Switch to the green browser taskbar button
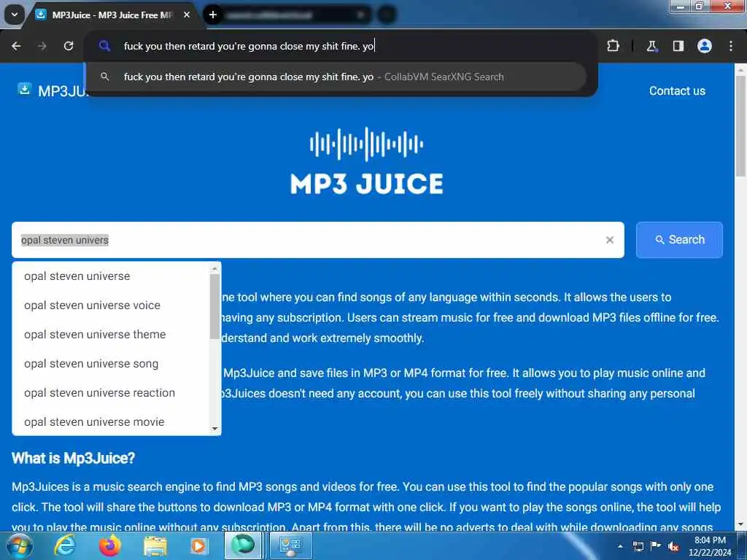The height and width of the screenshot is (560, 747). click(243, 545)
